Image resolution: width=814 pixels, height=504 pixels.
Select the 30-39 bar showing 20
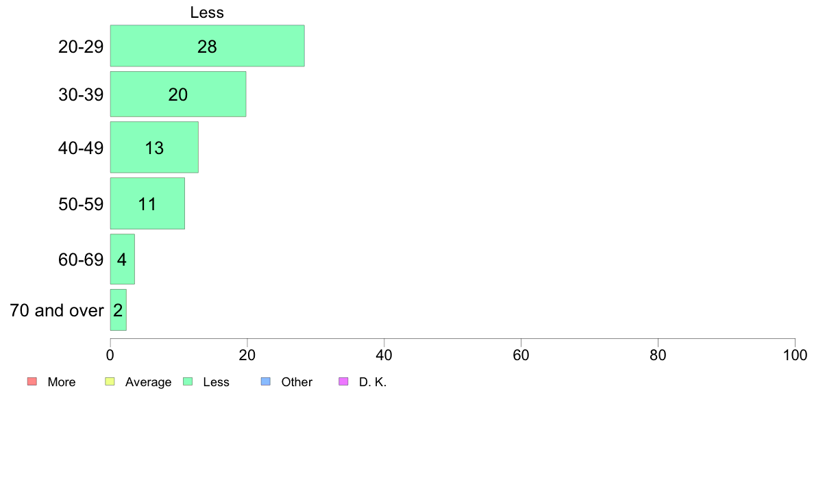click(178, 94)
